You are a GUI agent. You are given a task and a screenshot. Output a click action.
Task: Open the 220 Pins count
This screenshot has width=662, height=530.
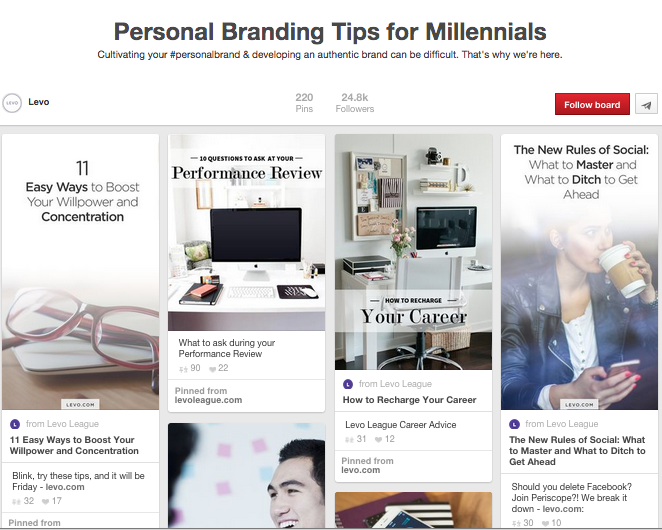click(x=304, y=103)
